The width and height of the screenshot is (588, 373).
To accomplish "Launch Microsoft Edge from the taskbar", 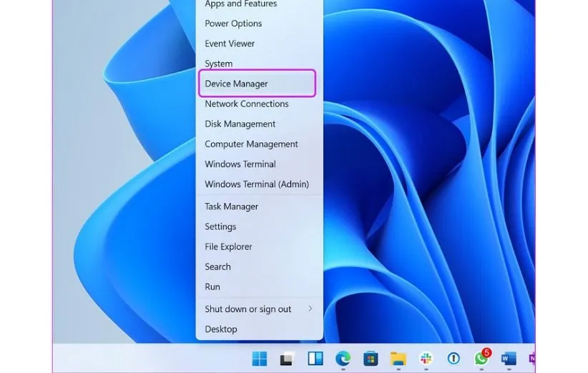I will 343,359.
